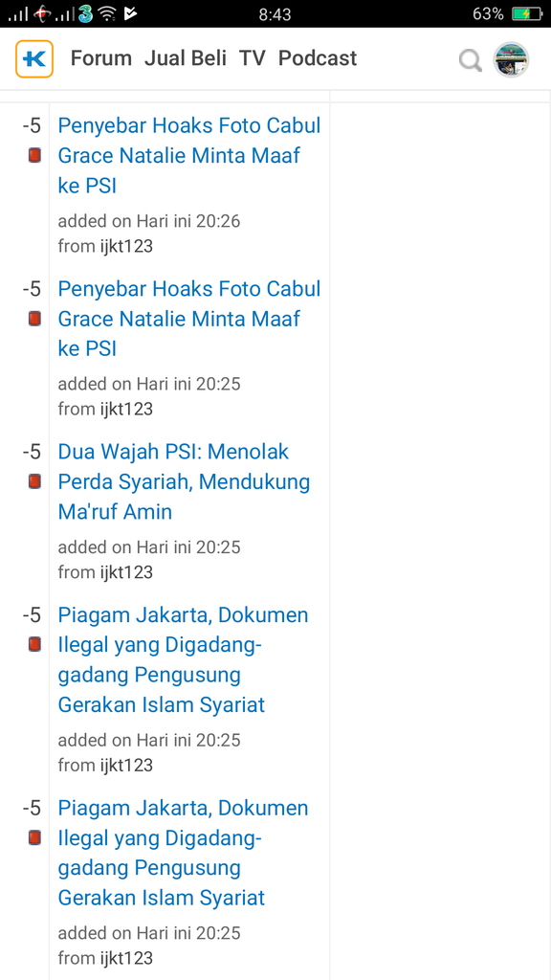Select the Forum menu item
The width and height of the screenshot is (551, 980).
click(100, 58)
